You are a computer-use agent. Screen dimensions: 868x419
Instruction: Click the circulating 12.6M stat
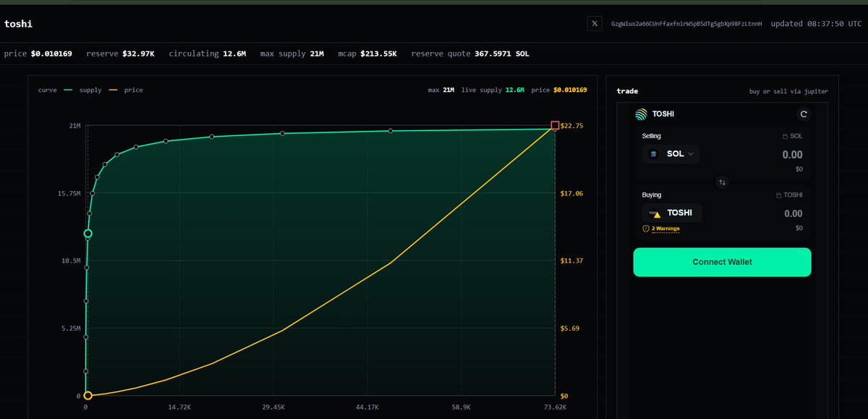[x=208, y=54]
